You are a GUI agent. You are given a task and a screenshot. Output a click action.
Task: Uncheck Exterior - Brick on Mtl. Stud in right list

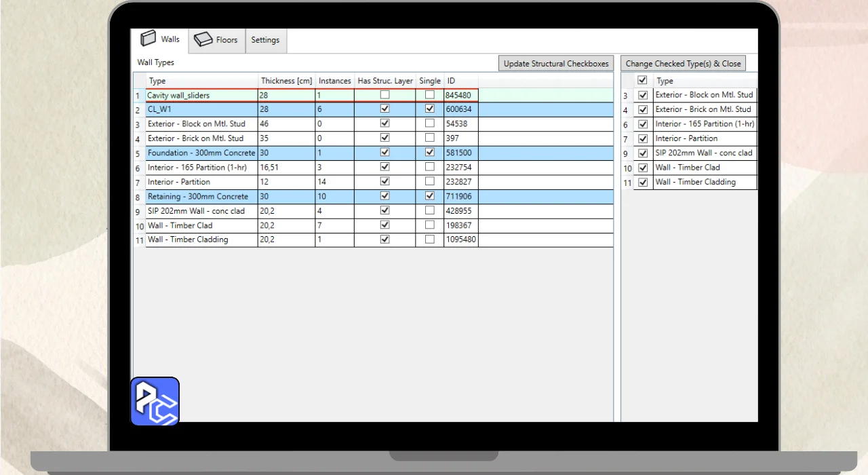tap(643, 109)
